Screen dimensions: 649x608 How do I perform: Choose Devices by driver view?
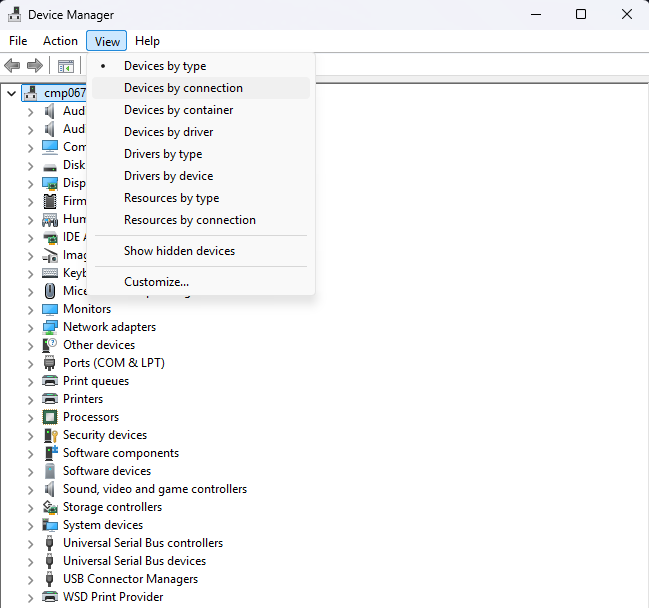[x=201, y=132]
